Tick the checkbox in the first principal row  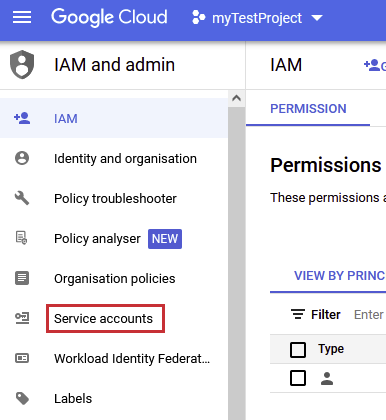[x=298, y=378]
